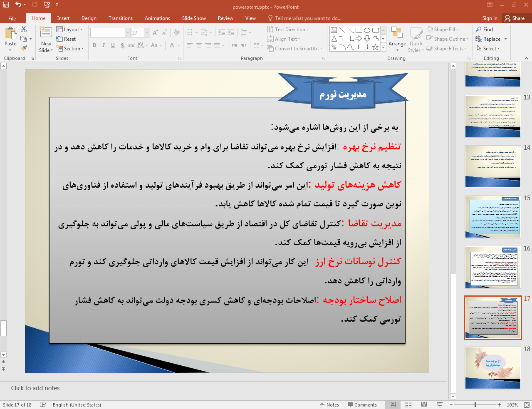Click the Find magnifier button

[x=485, y=30]
